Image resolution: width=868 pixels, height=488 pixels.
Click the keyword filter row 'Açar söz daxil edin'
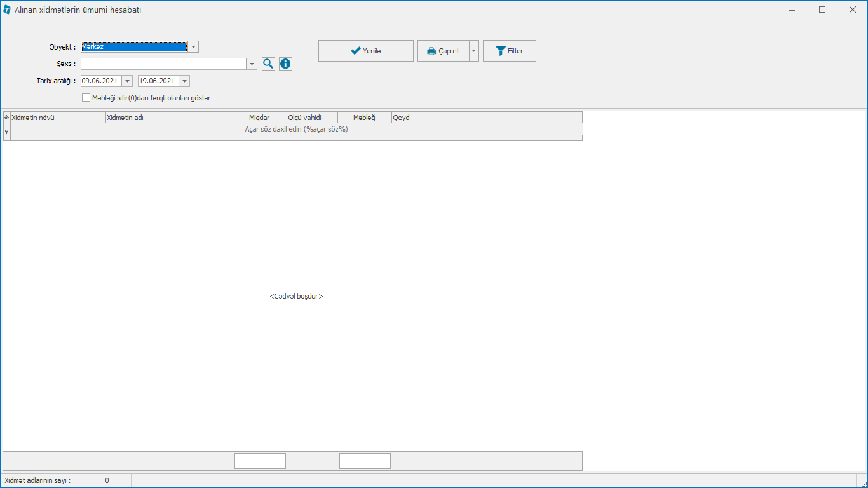296,129
